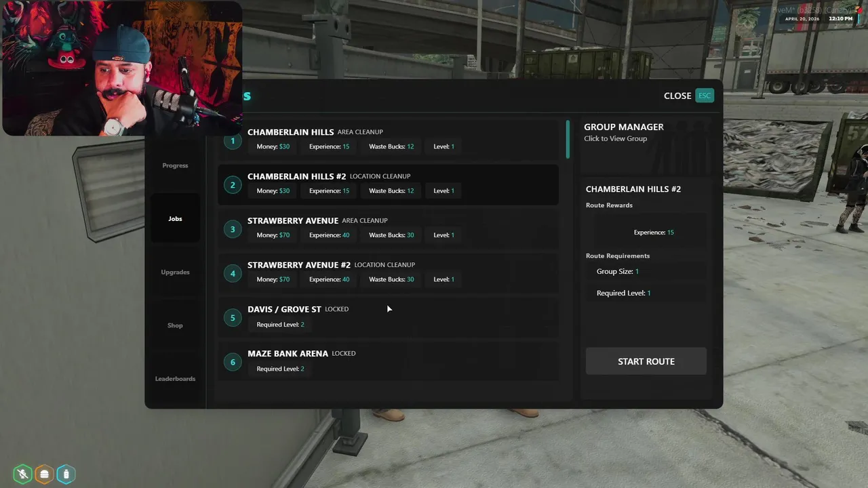Screen dimensions: 868x488
Task: Click Experience 15 in Route Rewards
Action: pyautogui.click(x=654, y=232)
